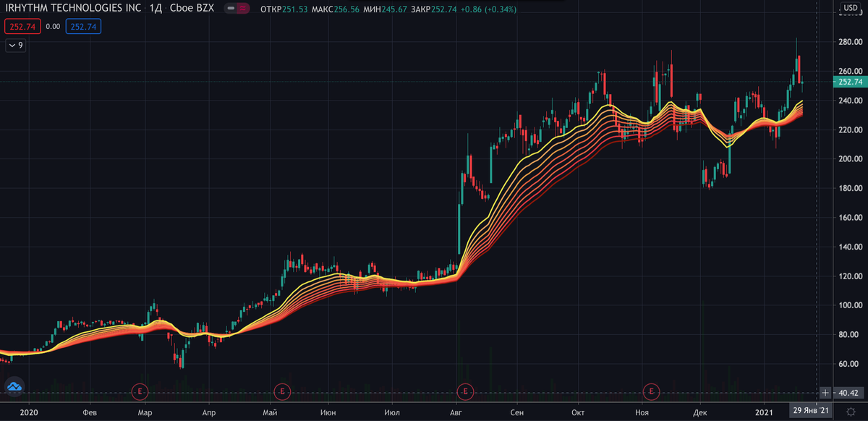Click the blue buy button showing 252.74
This screenshot has width=868, height=421.
(83, 26)
